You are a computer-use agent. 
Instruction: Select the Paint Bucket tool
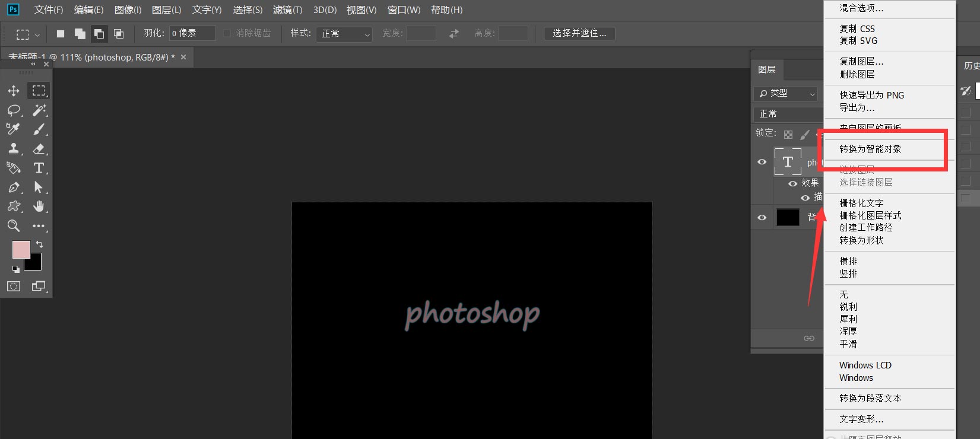[x=14, y=168]
